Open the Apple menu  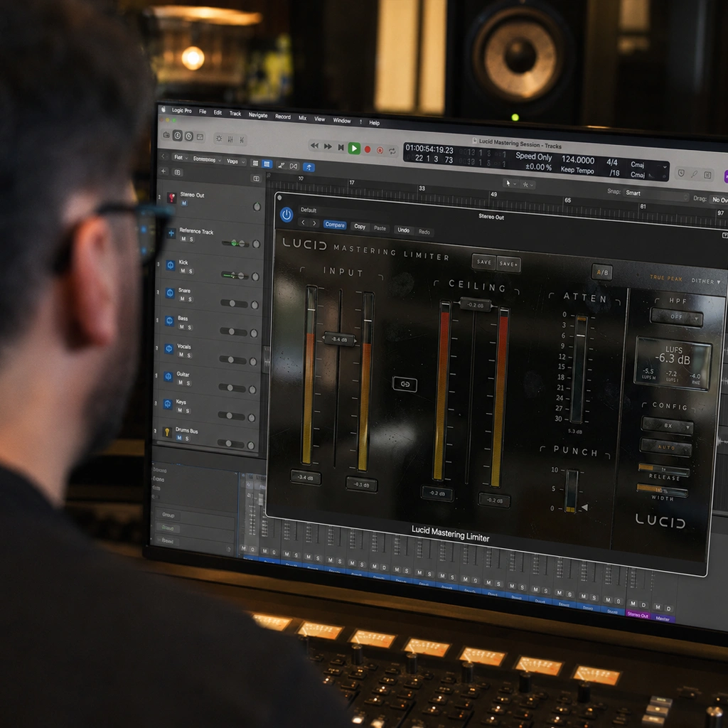coord(164,109)
